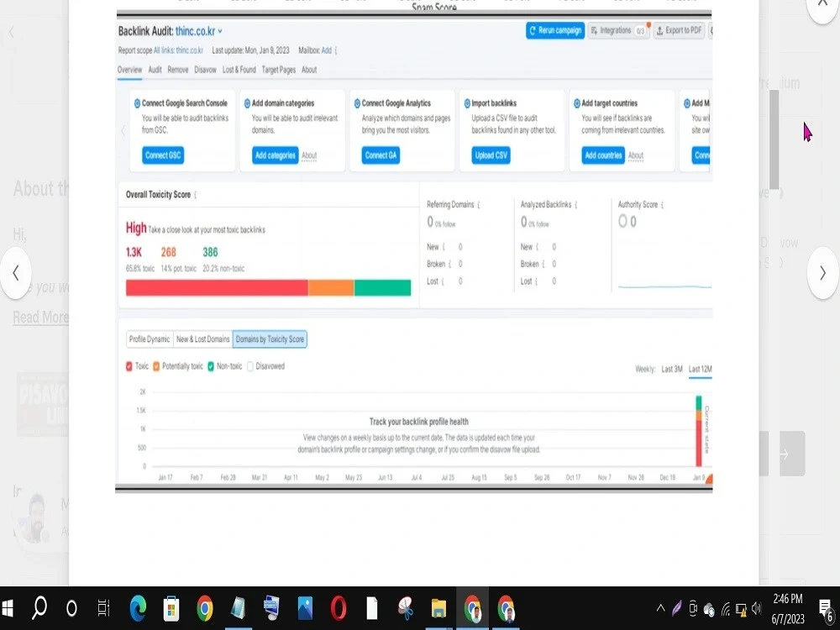Switch to the Overview tab
This screenshot has width=840, height=630.
pyautogui.click(x=129, y=70)
